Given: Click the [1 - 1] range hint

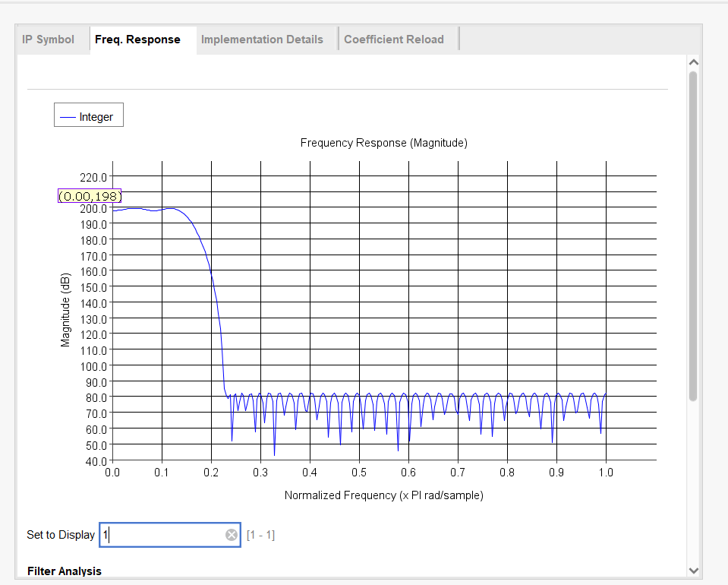Looking at the screenshot, I should pyautogui.click(x=260, y=535).
